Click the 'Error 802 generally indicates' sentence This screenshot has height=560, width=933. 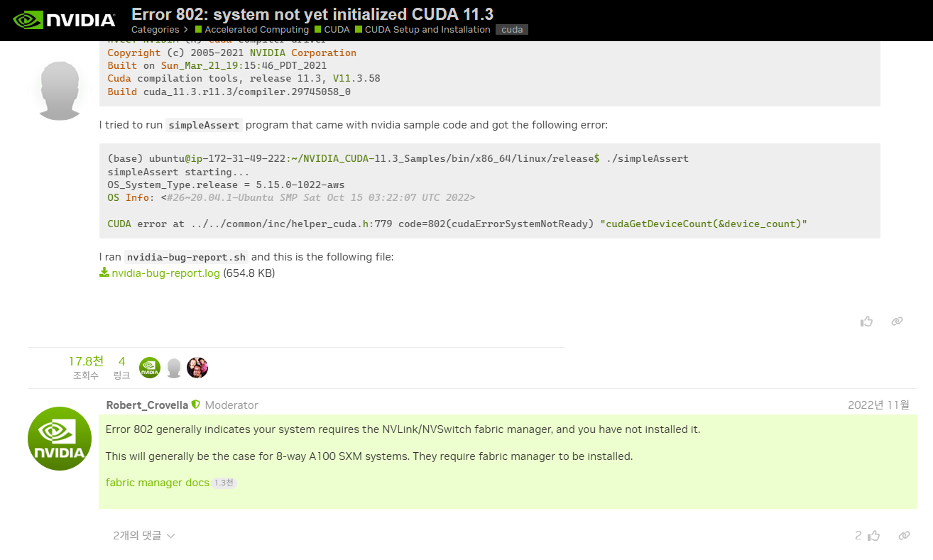(x=403, y=429)
